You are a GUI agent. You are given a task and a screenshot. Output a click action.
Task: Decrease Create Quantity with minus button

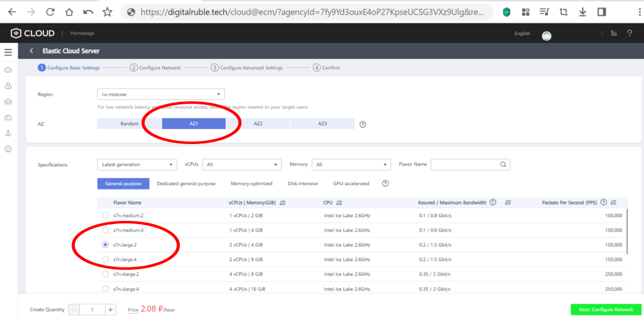[x=74, y=310]
